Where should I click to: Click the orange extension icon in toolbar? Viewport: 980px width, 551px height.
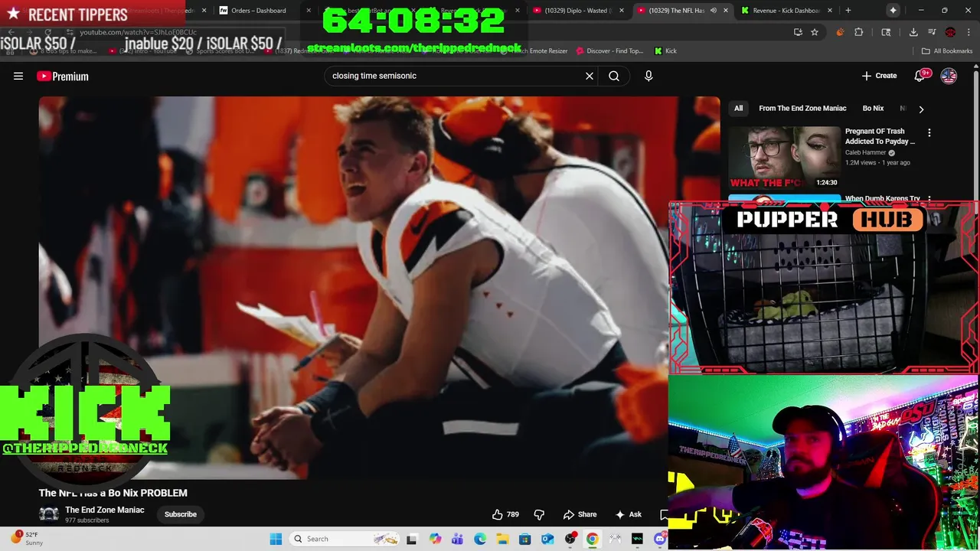point(840,32)
